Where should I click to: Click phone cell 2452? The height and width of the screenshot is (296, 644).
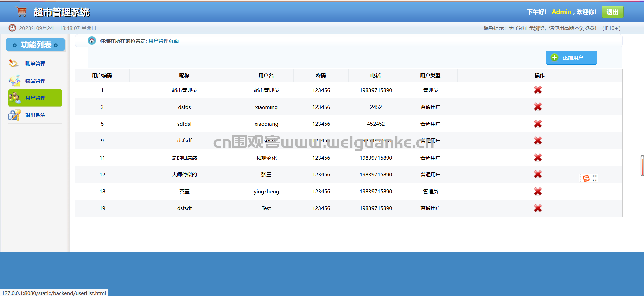tap(376, 107)
